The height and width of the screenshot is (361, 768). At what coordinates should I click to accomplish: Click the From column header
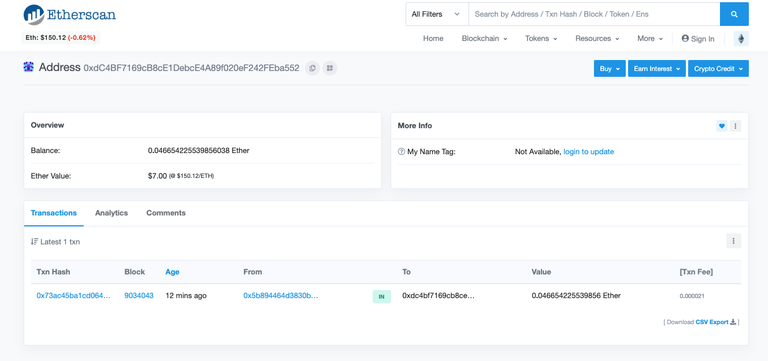click(x=253, y=272)
